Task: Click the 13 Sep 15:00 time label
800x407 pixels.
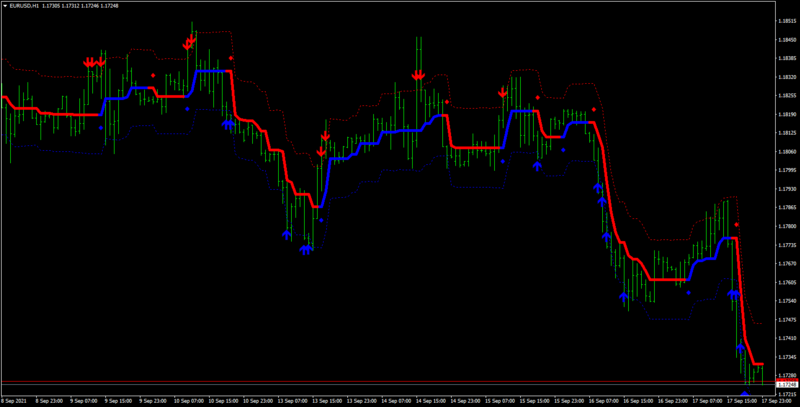Action: pyautogui.click(x=327, y=401)
